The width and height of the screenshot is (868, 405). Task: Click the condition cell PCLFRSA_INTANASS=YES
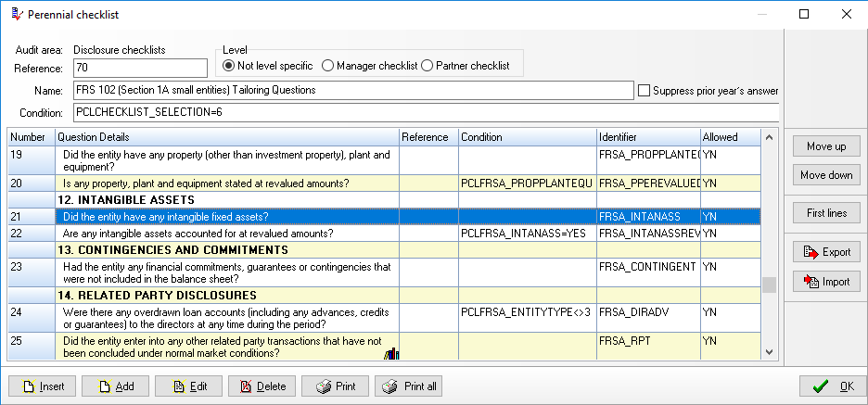528,234
